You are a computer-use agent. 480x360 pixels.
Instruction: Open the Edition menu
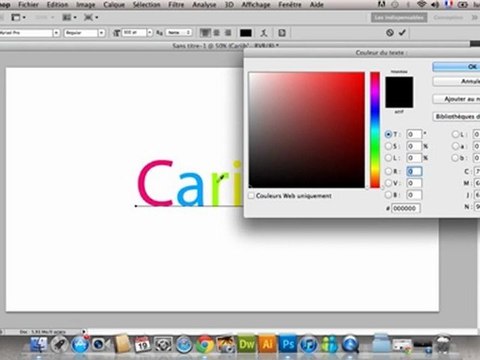[x=57, y=5]
